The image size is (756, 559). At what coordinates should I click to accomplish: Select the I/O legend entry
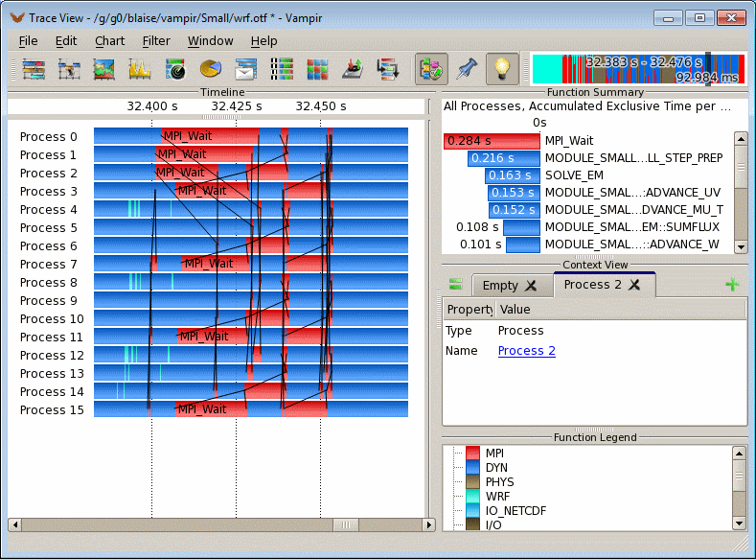pos(493,524)
